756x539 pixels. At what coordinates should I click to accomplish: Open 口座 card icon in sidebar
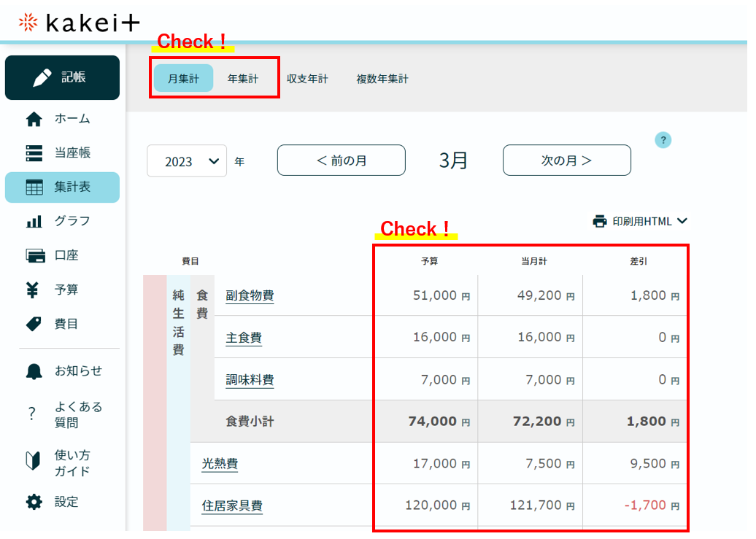(x=34, y=255)
